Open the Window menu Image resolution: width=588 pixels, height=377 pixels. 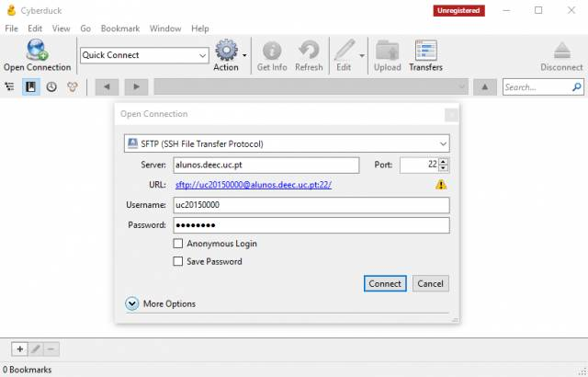[165, 29]
